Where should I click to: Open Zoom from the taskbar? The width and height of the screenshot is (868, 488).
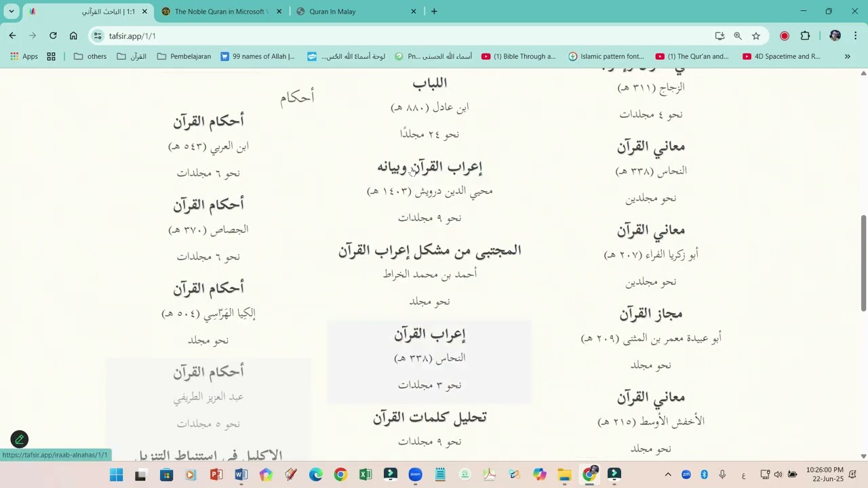click(415, 474)
